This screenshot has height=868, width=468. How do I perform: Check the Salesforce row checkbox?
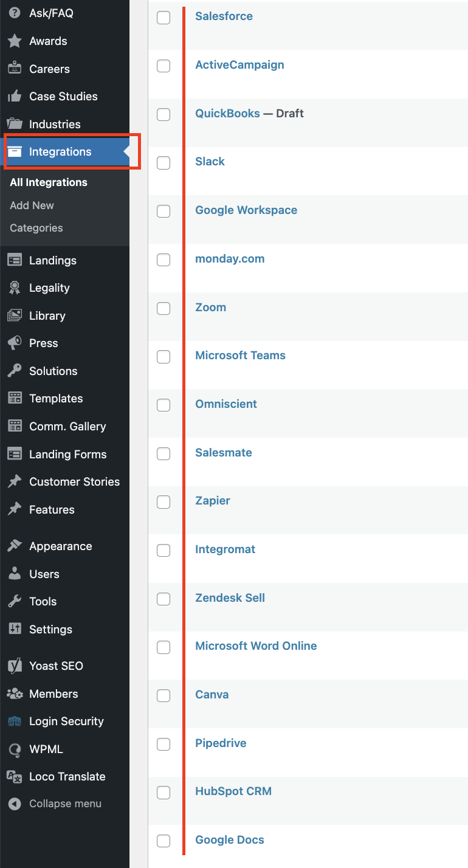163,18
